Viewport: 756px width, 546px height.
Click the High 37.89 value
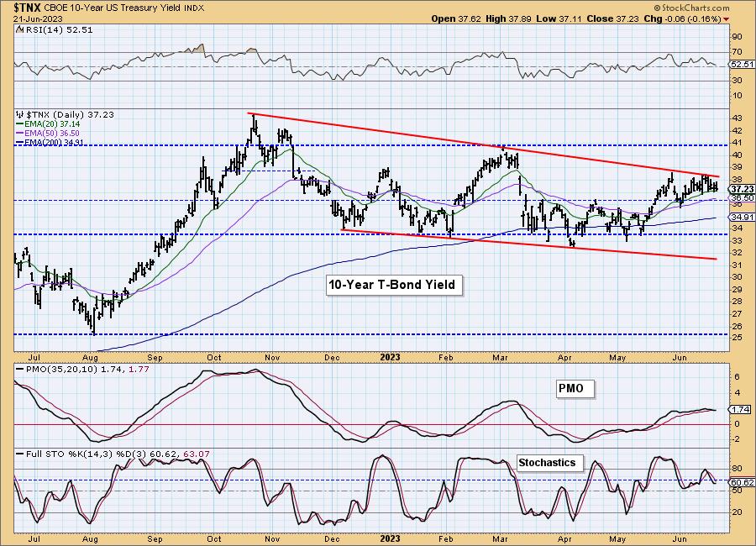click(510, 18)
